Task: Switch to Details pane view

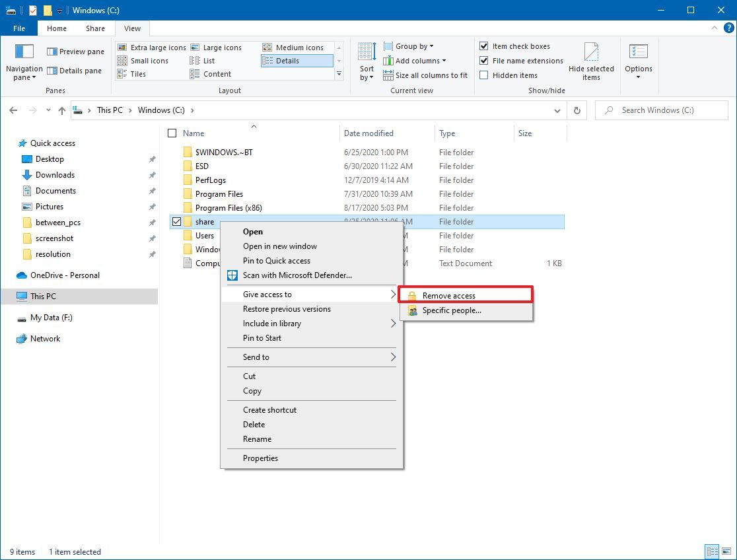Action: [75, 70]
